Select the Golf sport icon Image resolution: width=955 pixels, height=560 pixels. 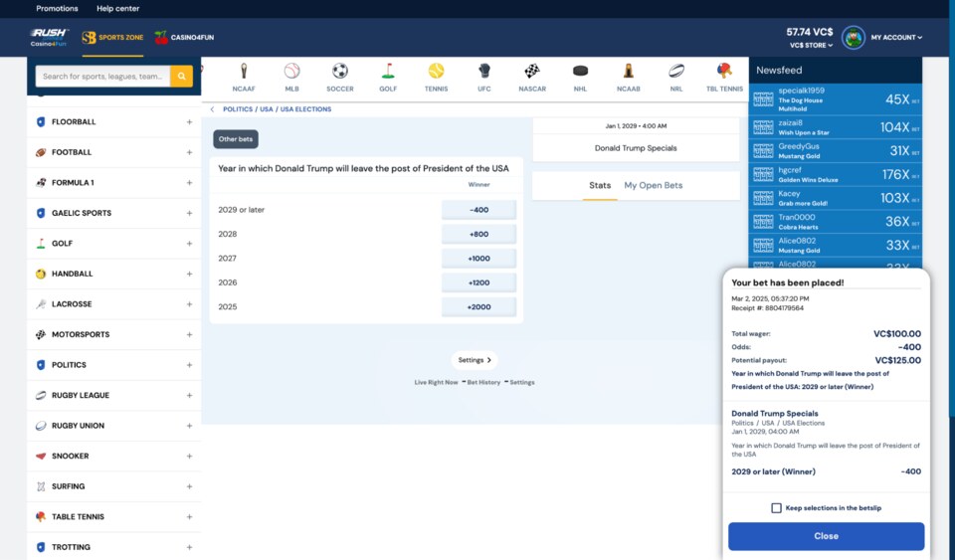click(x=388, y=72)
